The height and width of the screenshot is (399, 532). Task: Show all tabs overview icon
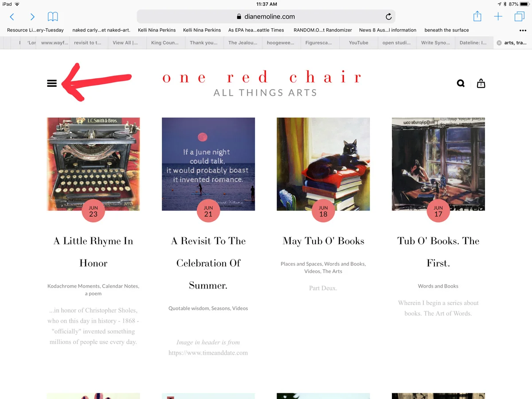pos(519,16)
